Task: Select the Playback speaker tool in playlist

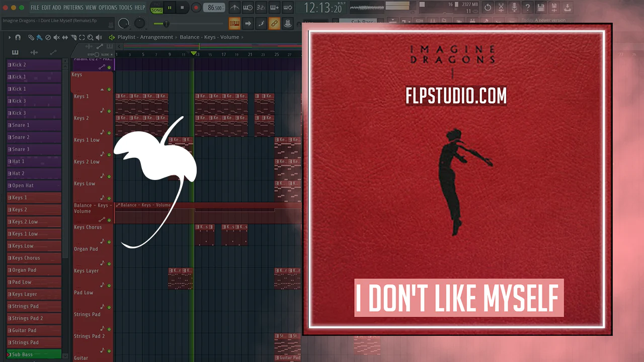Action: tap(99, 37)
